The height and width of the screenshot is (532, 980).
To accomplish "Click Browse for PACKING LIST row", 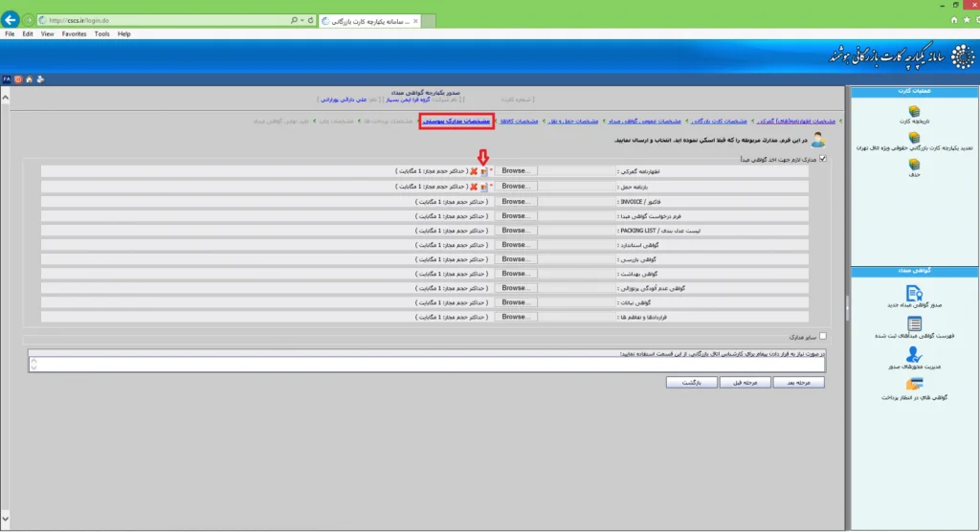I will pyautogui.click(x=516, y=230).
